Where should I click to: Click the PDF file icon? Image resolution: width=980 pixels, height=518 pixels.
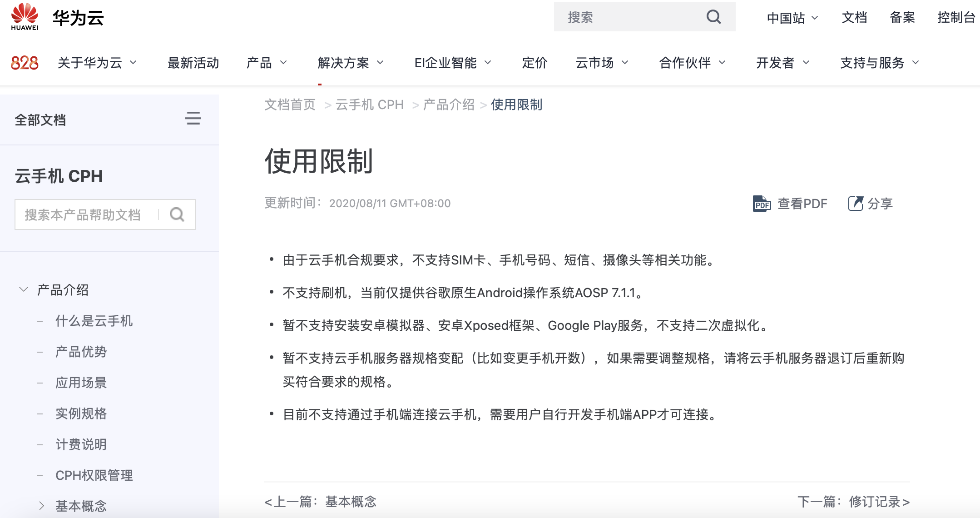pos(762,204)
